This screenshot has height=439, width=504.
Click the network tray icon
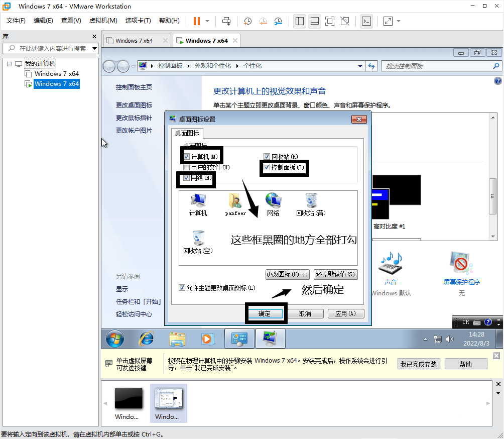click(437, 339)
